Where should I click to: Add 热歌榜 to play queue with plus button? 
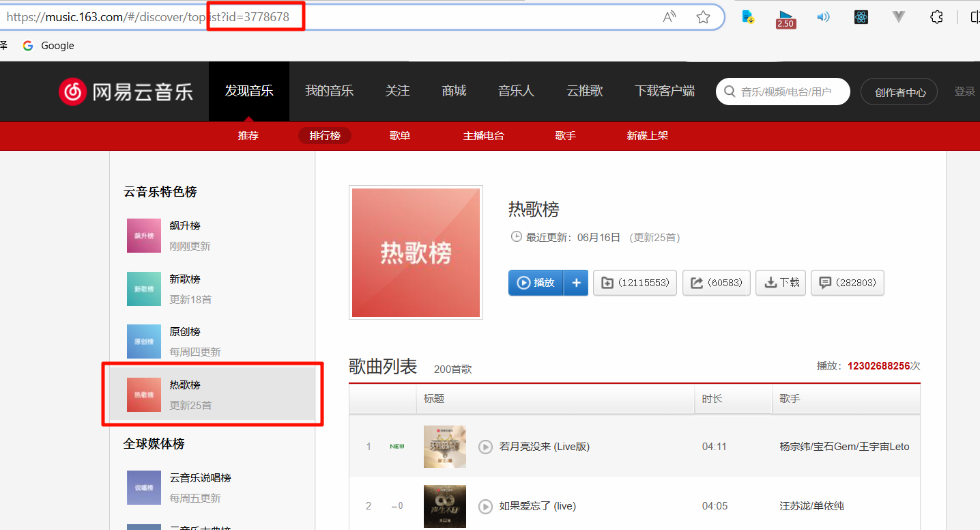tap(576, 283)
